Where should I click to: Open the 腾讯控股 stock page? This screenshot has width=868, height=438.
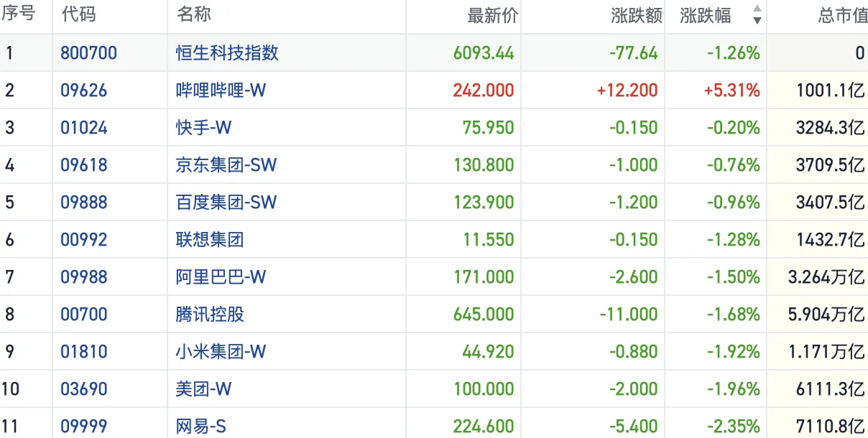point(210,314)
